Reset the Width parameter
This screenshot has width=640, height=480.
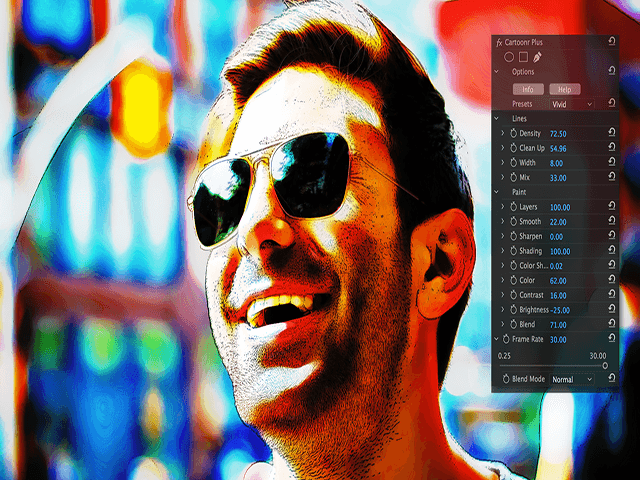(x=611, y=161)
